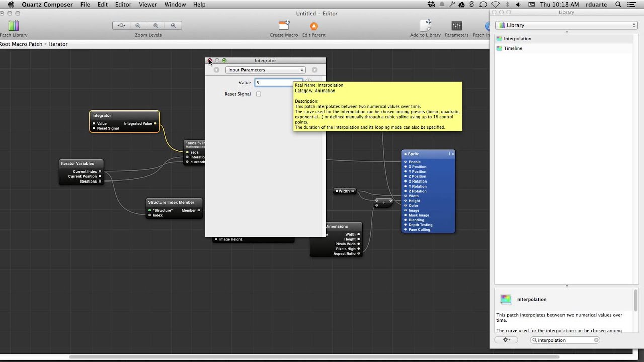
Task: Open Notification Center list icon
Action: click(x=632, y=4)
